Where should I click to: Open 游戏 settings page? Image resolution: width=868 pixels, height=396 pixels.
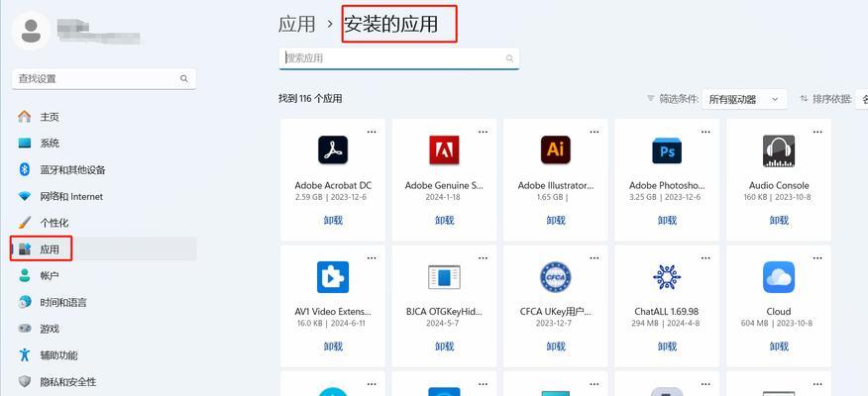103,329
